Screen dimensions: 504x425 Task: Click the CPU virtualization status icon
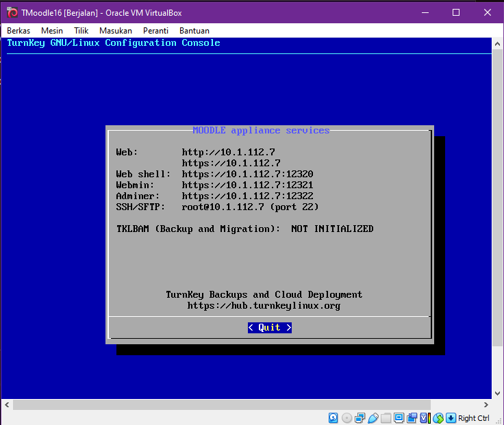pos(425,418)
